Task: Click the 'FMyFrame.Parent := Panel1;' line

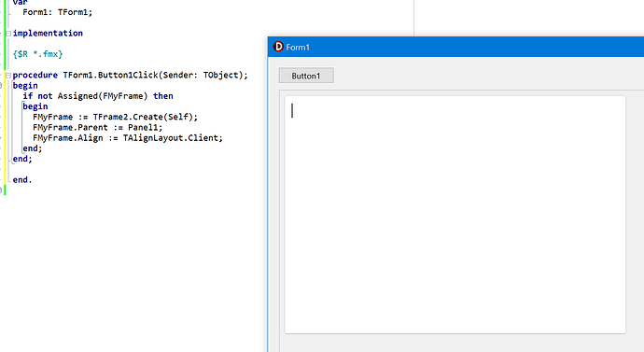Action: click(x=98, y=127)
